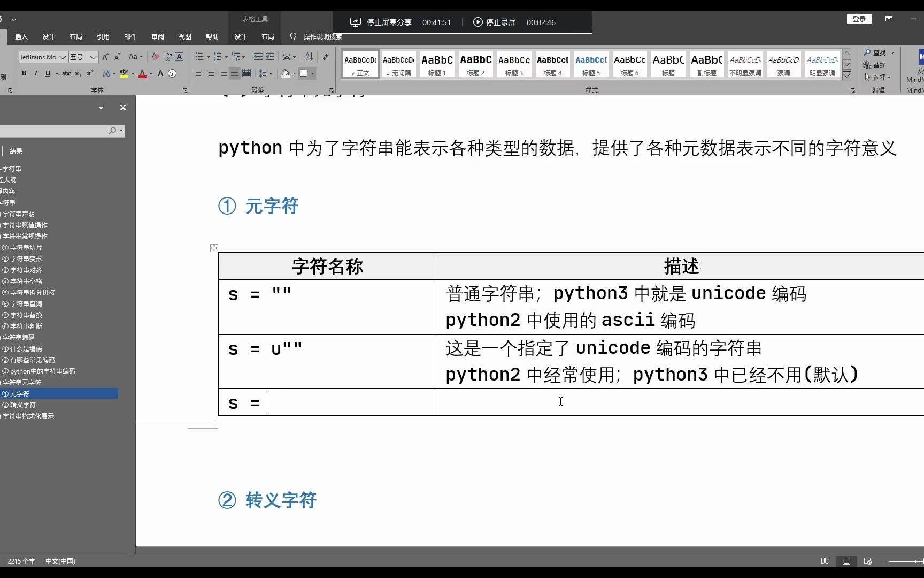Open the 插入 ribbon tab
This screenshot has height=578, width=924.
pyautogui.click(x=21, y=37)
